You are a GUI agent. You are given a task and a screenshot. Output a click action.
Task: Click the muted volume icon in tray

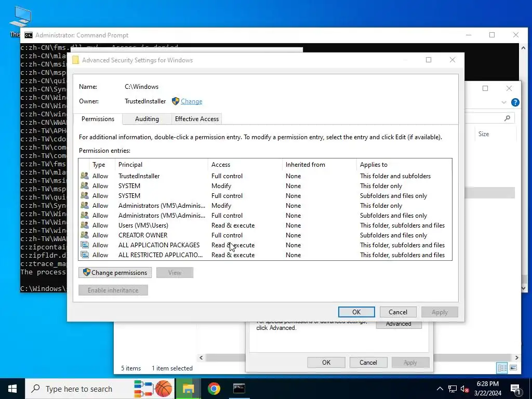pos(465,389)
